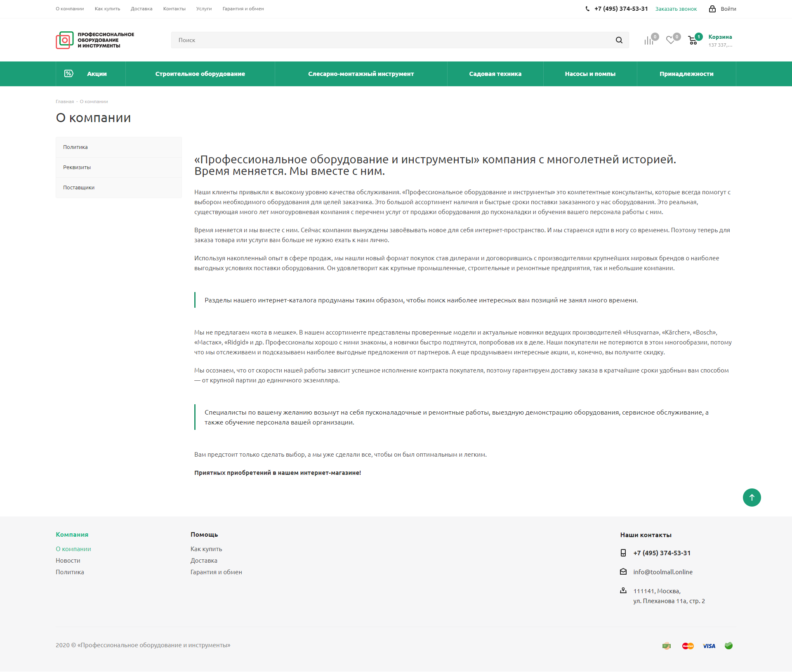Click the percent icon in Акции menu

(x=69, y=73)
